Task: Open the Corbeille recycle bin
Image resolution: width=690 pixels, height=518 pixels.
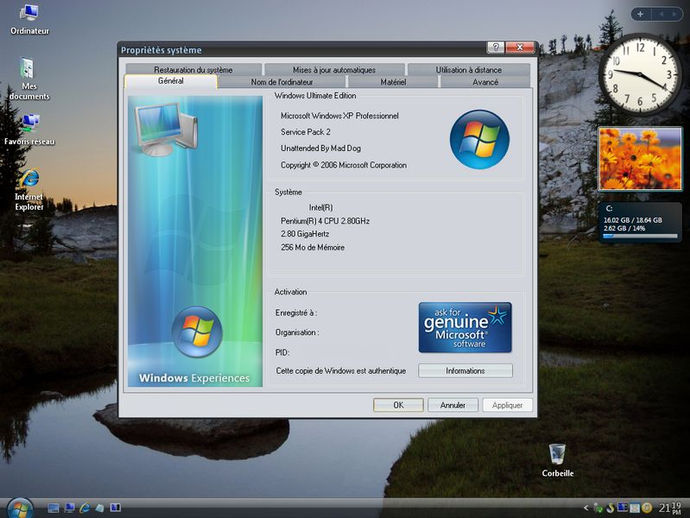Action: (x=557, y=460)
